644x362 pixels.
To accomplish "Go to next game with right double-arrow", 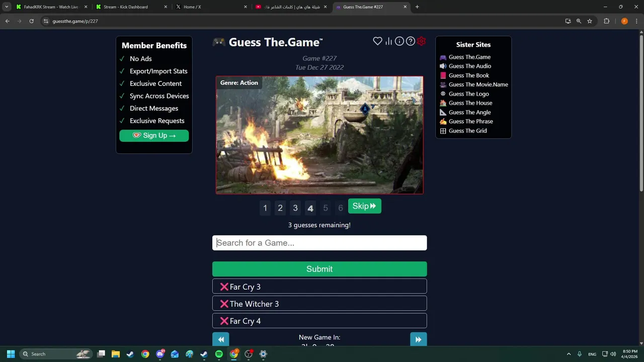I will click(x=419, y=339).
